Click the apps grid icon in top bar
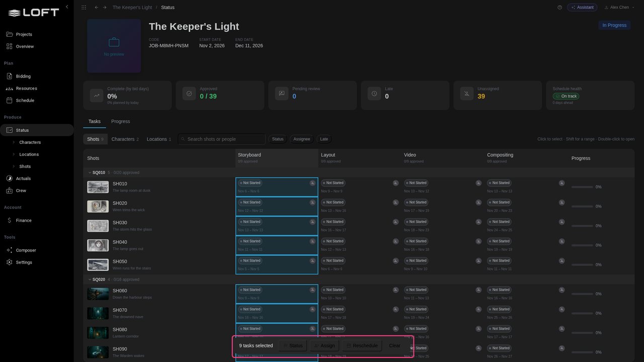 point(84,8)
